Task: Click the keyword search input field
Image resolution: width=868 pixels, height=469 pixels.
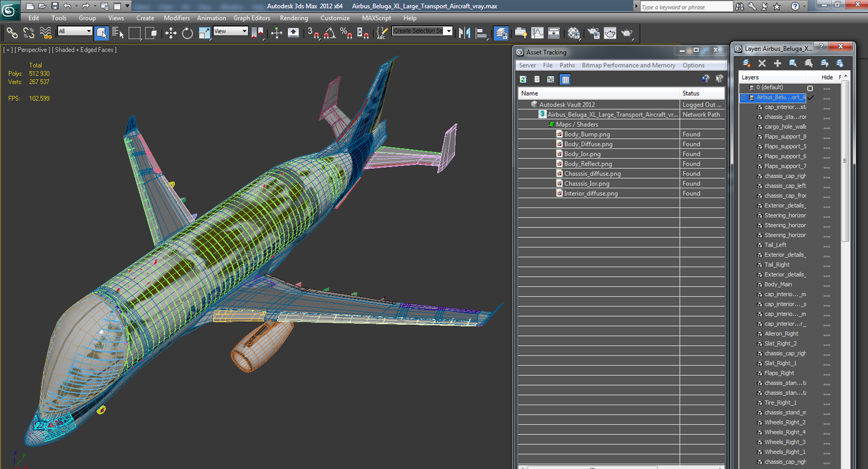Action: click(686, 6)
